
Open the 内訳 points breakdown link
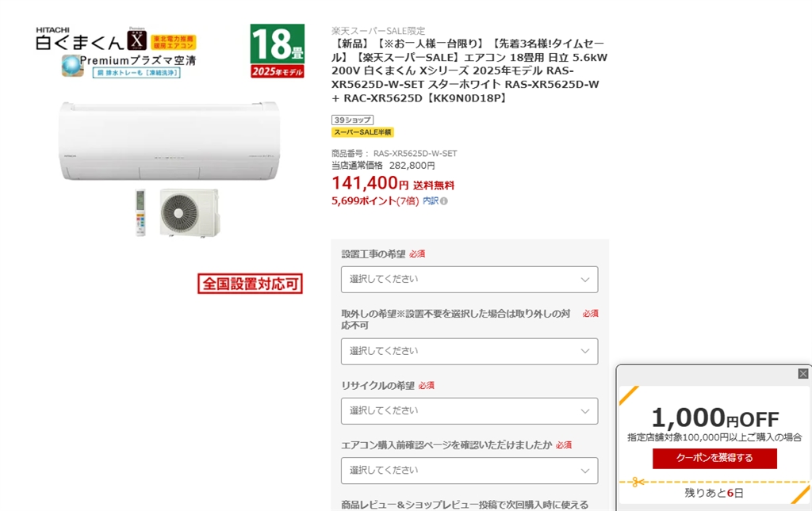click(431, 200)
